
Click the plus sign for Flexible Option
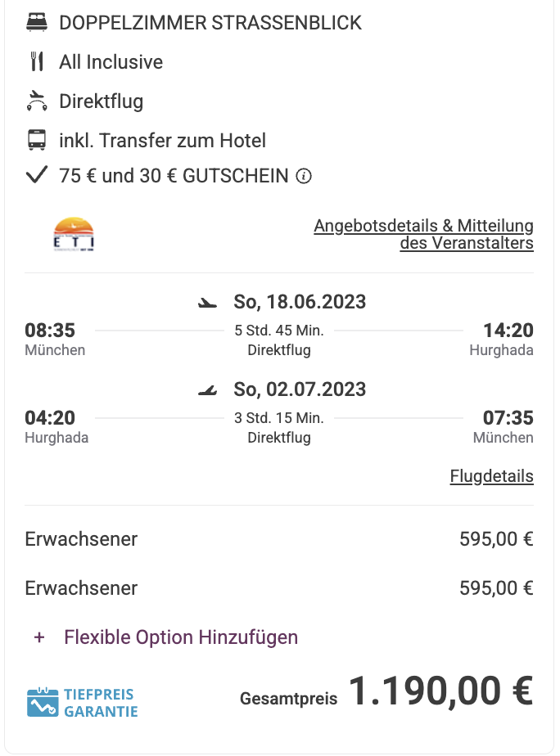coord(39,637)
